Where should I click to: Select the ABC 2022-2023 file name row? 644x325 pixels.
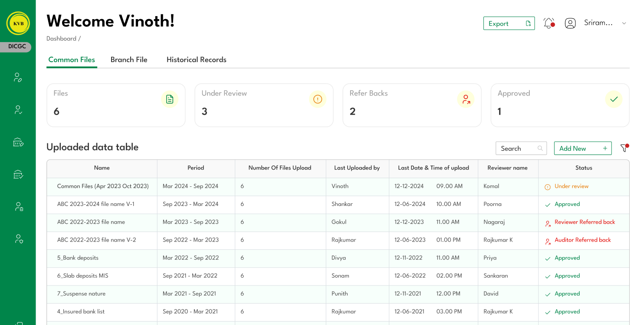coord(338,222)
